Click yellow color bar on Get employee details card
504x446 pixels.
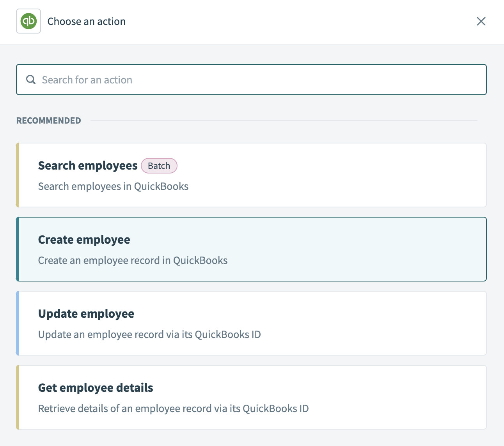18,397
